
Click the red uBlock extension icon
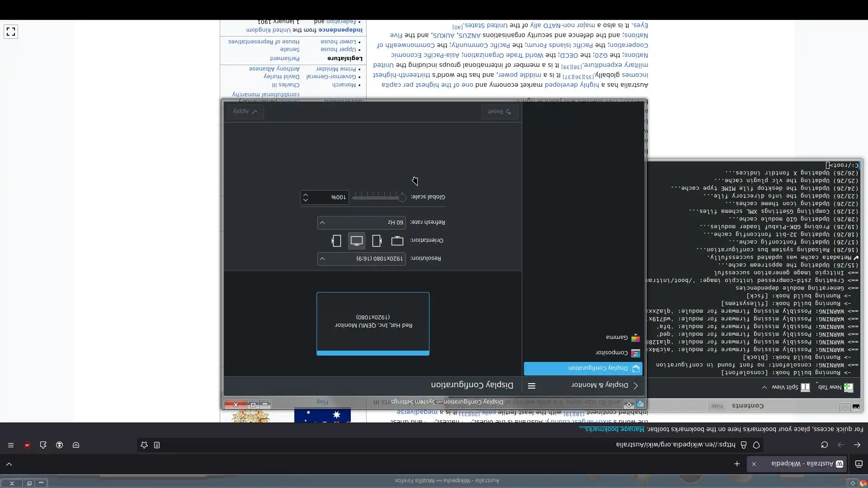coord(27,445)
